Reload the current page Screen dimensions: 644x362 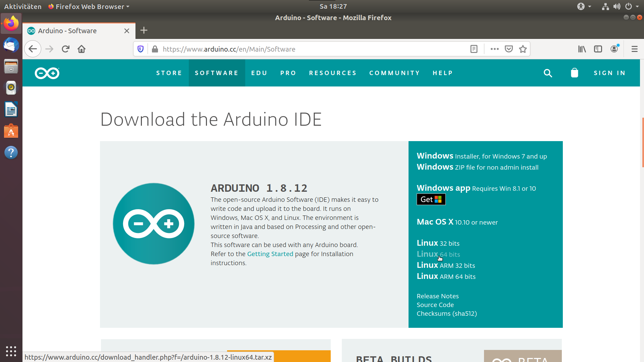pyautogui.click(x=65, y=49)
